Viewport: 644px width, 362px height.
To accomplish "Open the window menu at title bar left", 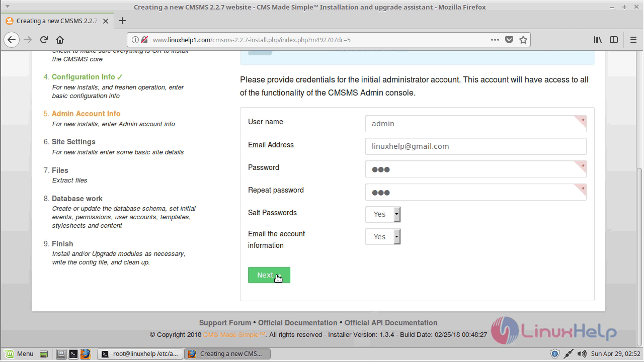I will tap(7, 7).
